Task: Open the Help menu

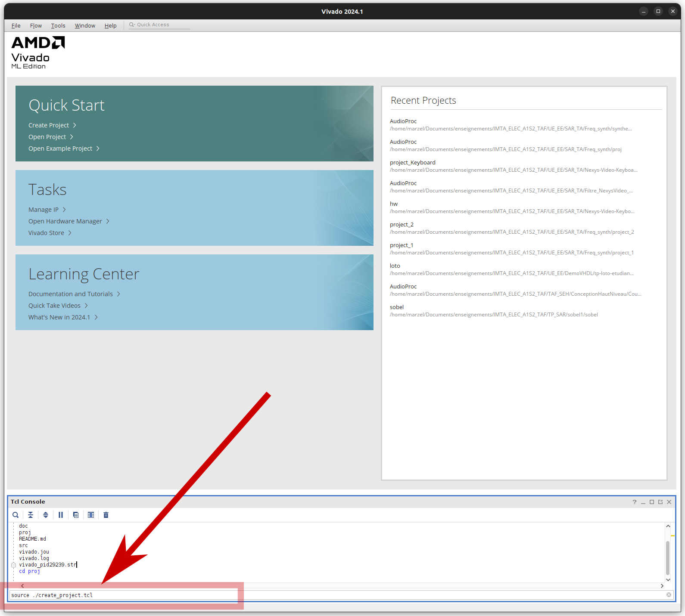Action: (110, 26)
